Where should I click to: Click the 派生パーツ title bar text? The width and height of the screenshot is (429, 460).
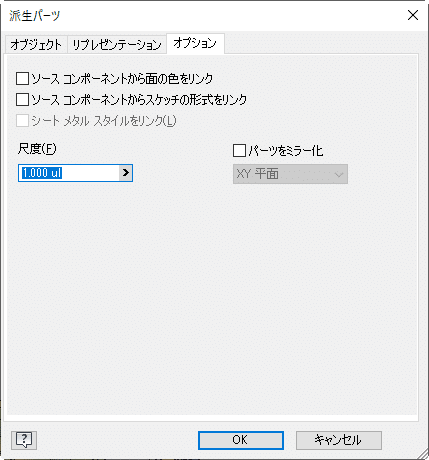point(35,15)
